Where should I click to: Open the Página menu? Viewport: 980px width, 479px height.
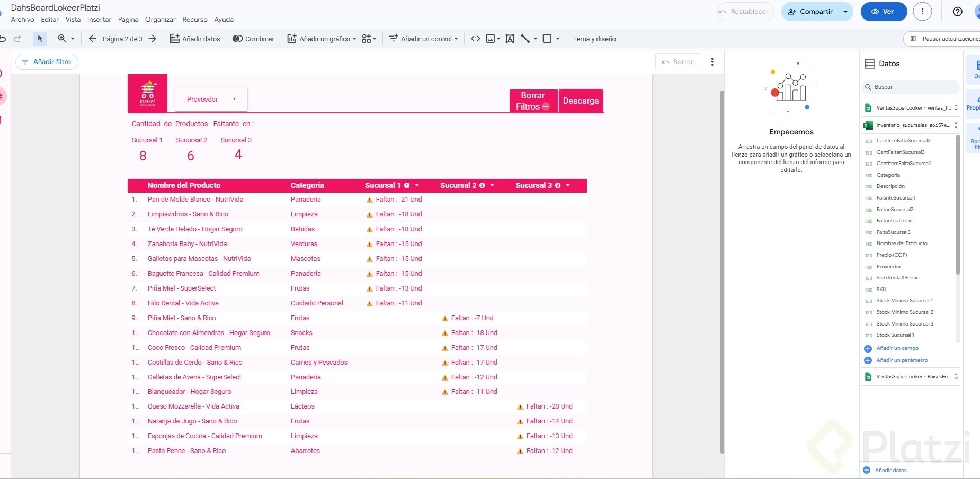click(128, 20)
